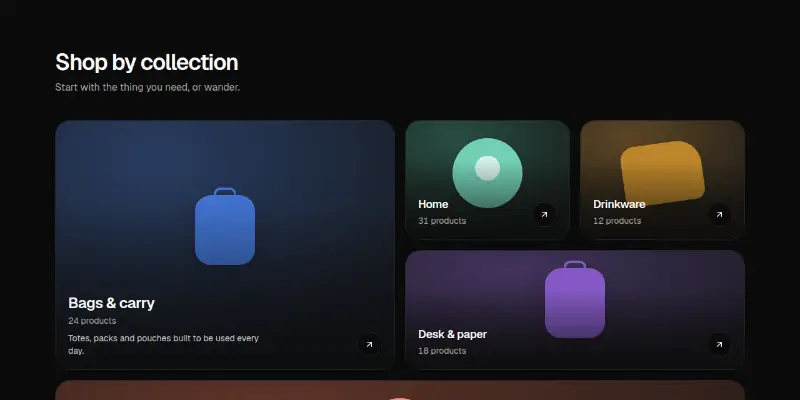Image resolution: width=800 pixels, height=400 pixels.
Task: Open the Drinkware collection arrow button
Action: coord(719,214)
